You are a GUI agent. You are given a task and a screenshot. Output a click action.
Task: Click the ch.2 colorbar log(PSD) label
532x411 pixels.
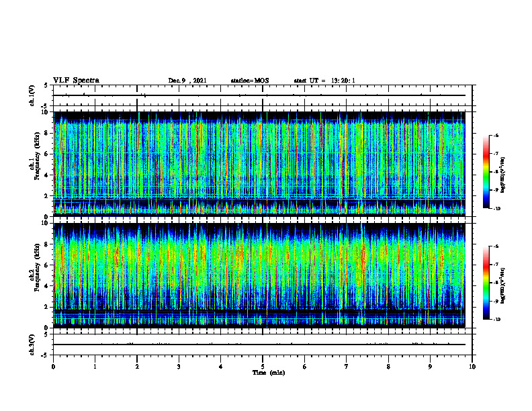point(502,285)
